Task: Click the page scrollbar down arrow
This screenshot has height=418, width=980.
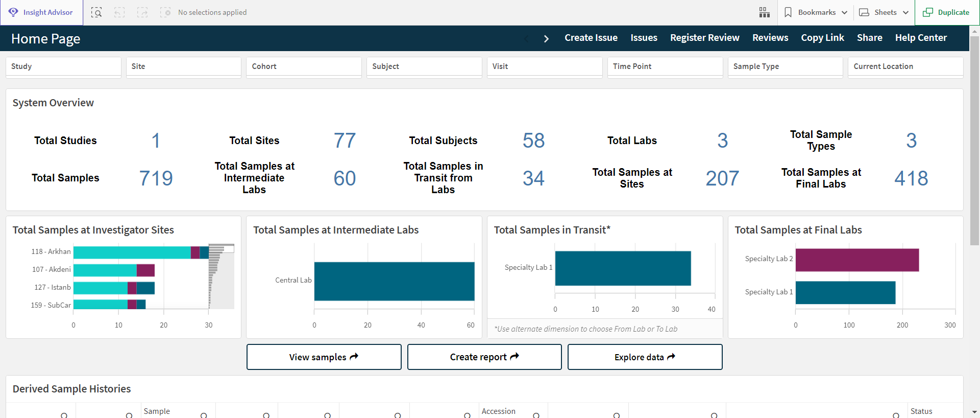Action: coord(974,412)
